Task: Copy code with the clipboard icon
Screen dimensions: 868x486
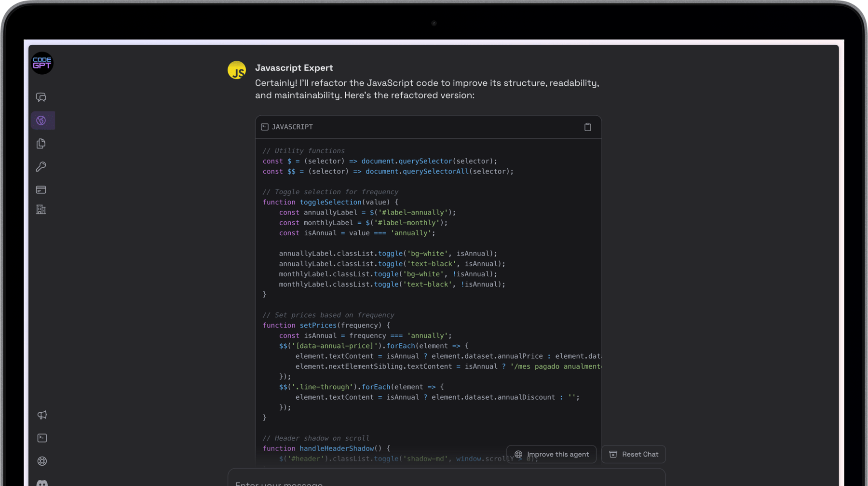Action: click(x=587, y=127)
